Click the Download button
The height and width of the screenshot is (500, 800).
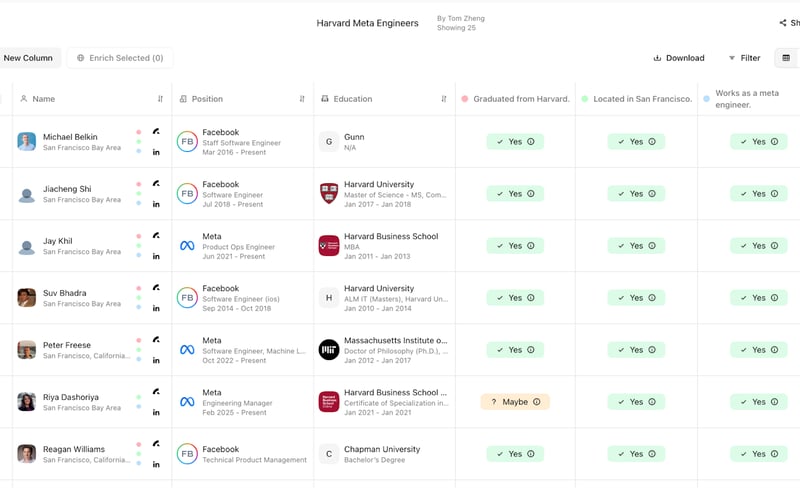[679, 58]
